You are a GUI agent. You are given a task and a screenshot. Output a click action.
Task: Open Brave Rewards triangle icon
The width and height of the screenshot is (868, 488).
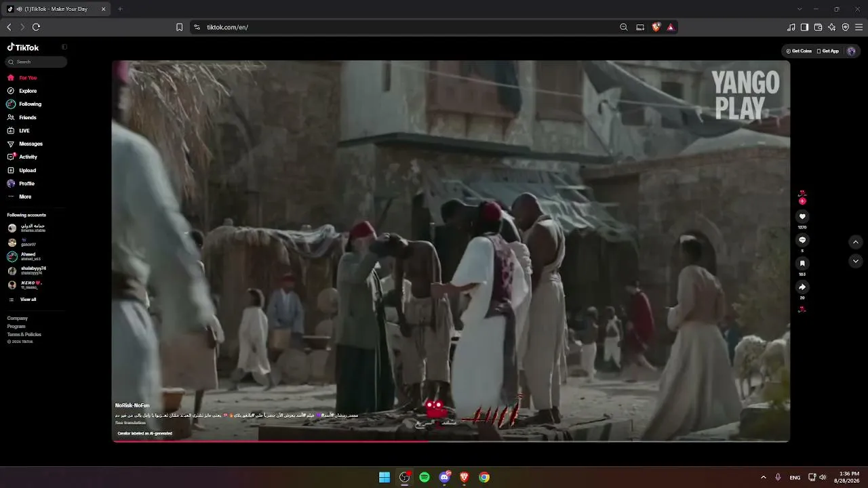pos(671,27)
